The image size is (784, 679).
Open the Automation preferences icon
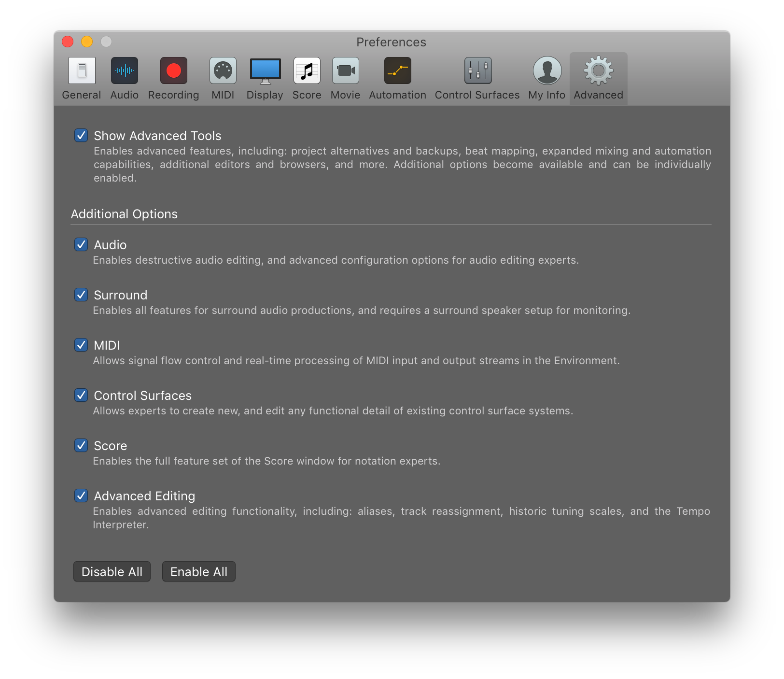(398, 71)
